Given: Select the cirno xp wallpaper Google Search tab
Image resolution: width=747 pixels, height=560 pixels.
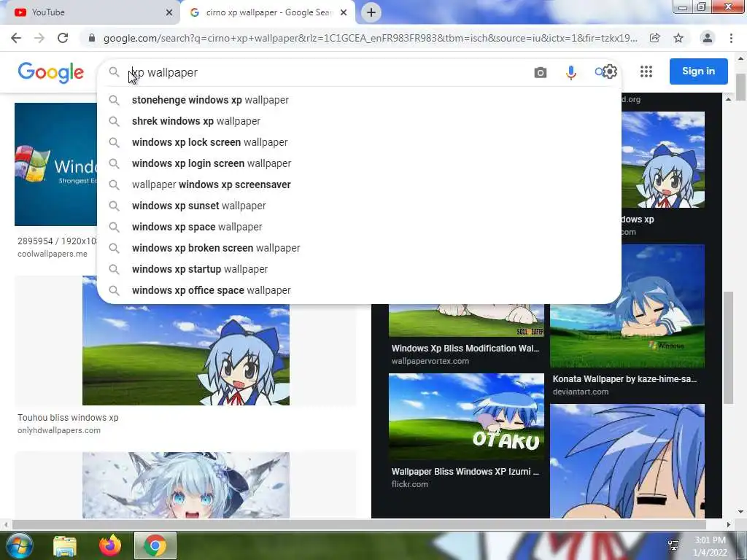Looking at the screenshot, I should [x=267, y=12].
